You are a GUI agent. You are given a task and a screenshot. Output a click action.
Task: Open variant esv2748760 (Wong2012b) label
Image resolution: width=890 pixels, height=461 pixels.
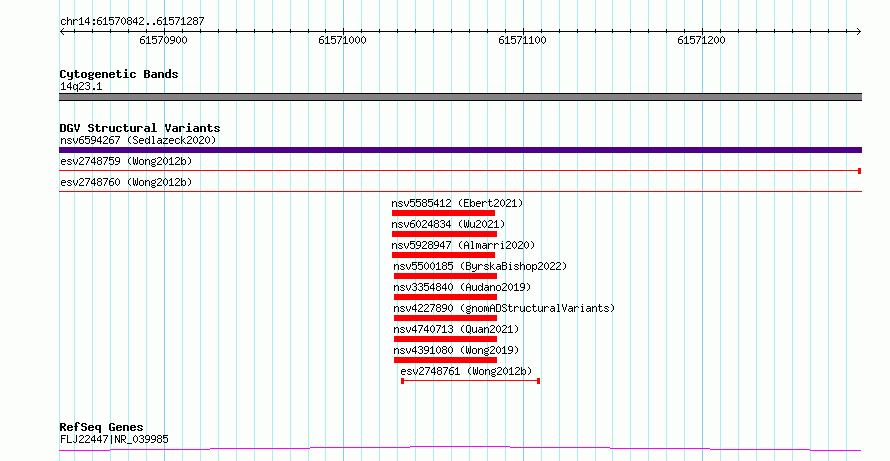pos(126,182)
